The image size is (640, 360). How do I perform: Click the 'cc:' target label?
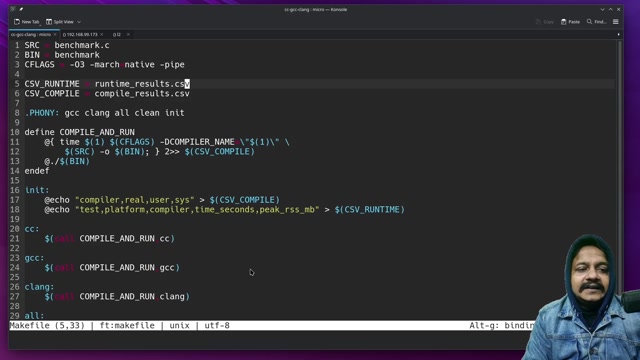point(32,229)
